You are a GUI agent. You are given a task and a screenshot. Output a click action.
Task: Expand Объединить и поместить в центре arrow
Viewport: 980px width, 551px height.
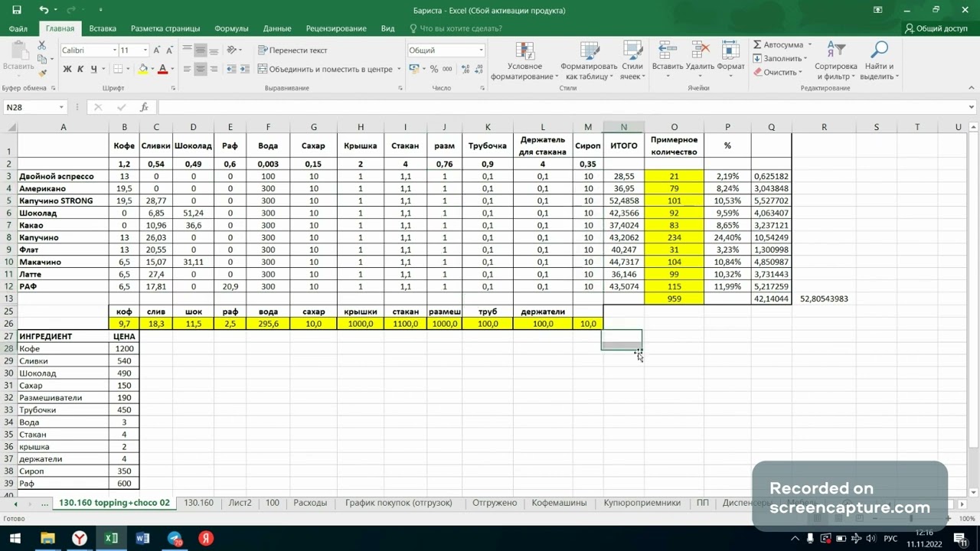(399, 69)
